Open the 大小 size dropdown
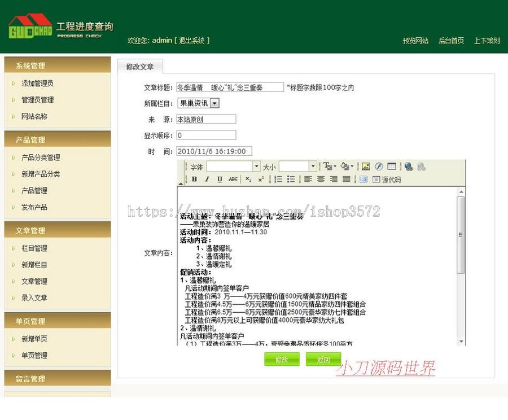508x420 pixels. click(313, 166)
